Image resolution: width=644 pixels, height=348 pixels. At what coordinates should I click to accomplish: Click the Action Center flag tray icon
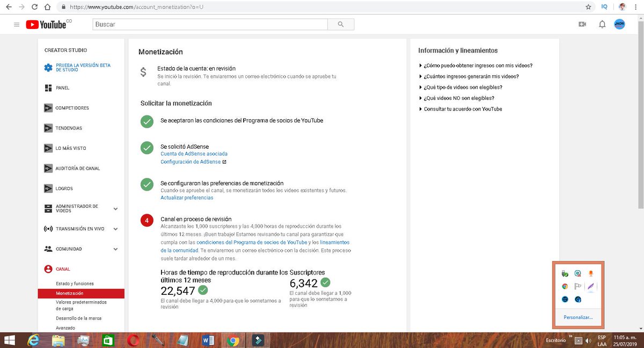click(x=578, y=287)
